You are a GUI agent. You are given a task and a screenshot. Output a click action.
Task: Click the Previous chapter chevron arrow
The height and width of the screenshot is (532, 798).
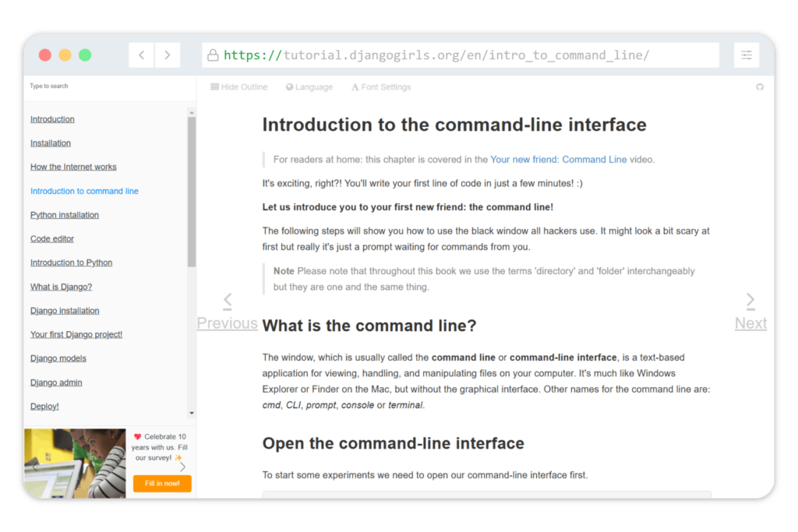(228, 301)
